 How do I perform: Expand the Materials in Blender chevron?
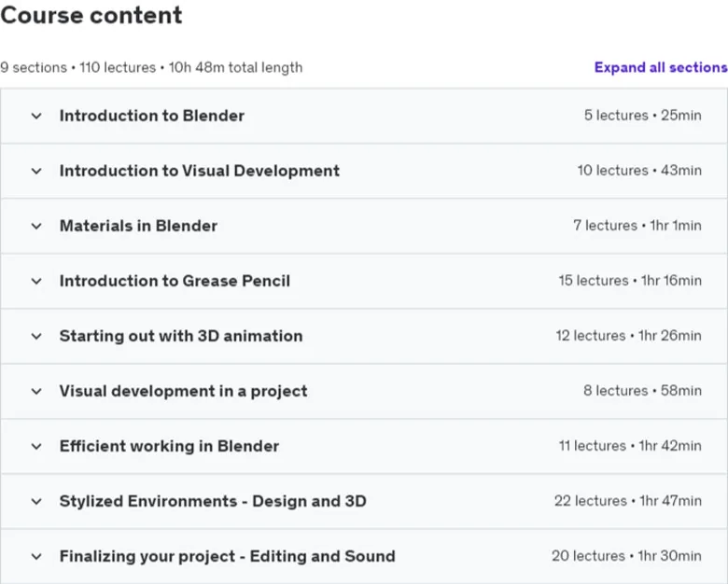[36, 226]
